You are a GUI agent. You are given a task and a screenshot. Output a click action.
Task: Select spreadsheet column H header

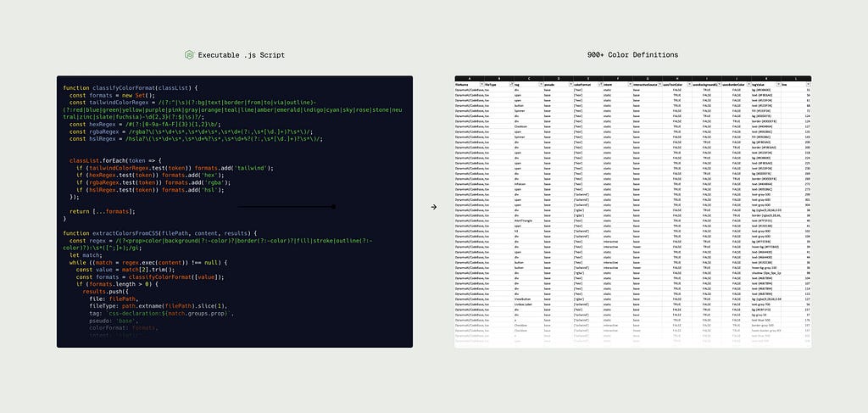pyautogui.click(x=677, y=79)
